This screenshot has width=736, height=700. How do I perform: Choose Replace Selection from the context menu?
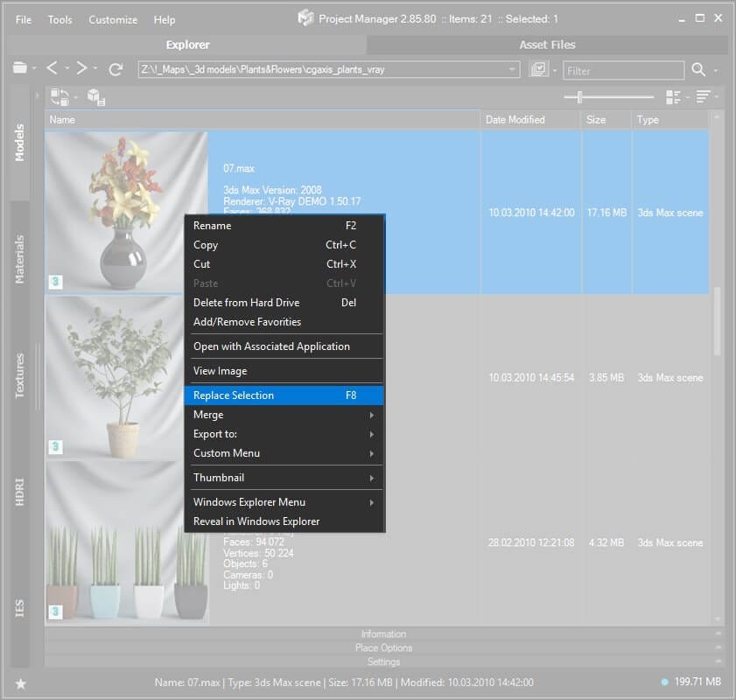click(x=286, y=395)
